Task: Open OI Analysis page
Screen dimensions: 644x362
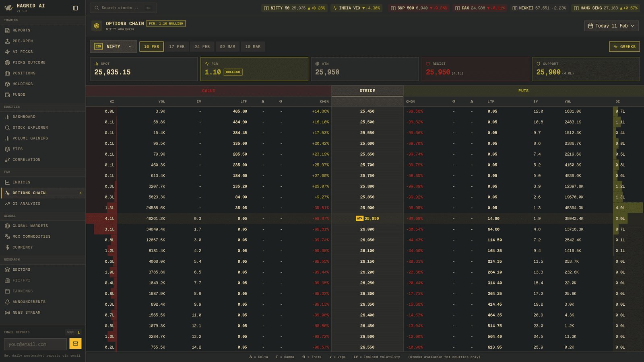Action: 43,204
